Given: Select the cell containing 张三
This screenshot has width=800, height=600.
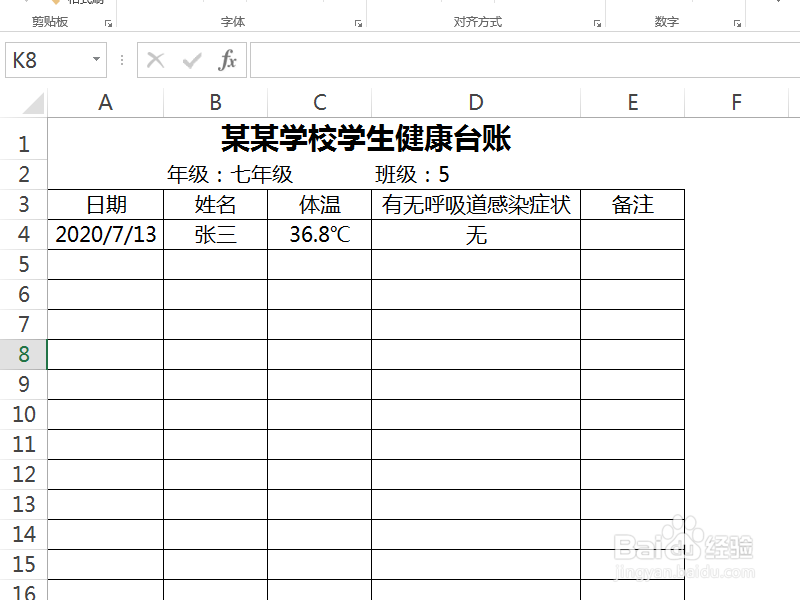Looking at the screenshot, I should point(215,234).
